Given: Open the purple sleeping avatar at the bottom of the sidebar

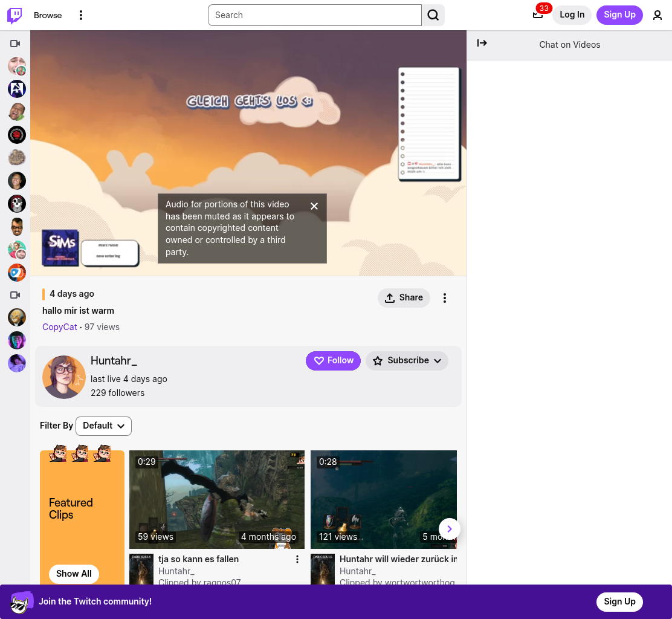Looking at the screenshot, I should click(17, 363).
